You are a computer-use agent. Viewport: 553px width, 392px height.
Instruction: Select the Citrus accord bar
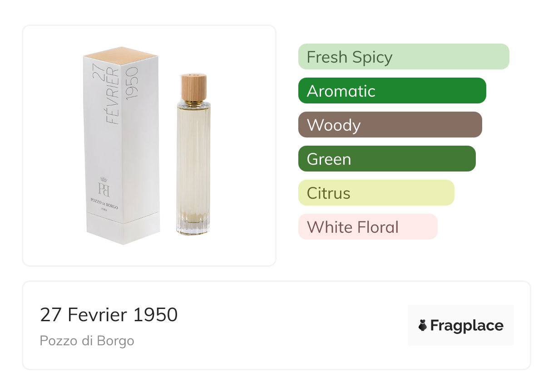(x=376, y=193)
